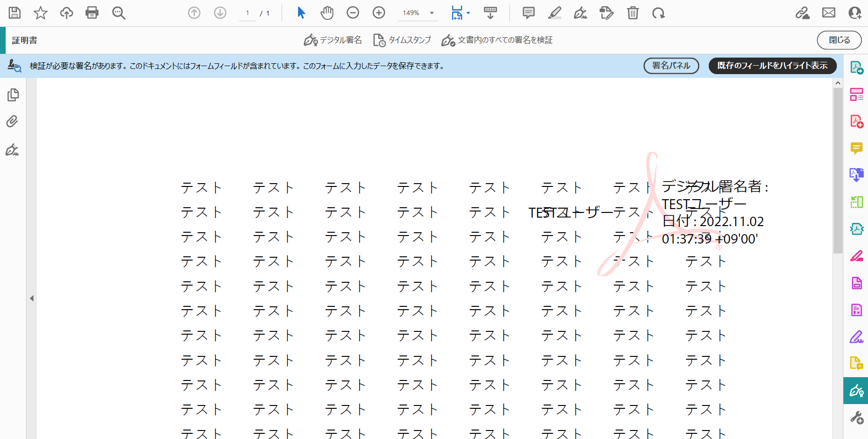Print the current document
This screenshot has height=439, width=868.
[x=92, y=13]
